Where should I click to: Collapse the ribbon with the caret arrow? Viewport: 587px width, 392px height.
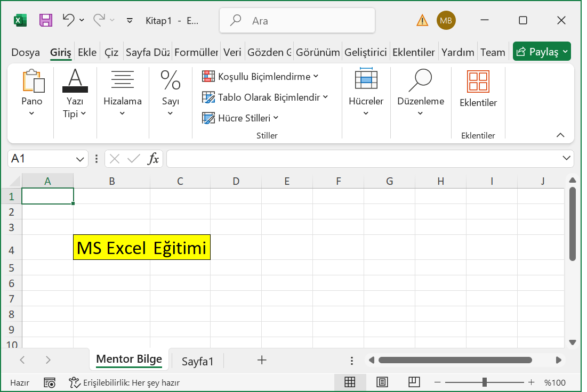[x=560, y=135]
